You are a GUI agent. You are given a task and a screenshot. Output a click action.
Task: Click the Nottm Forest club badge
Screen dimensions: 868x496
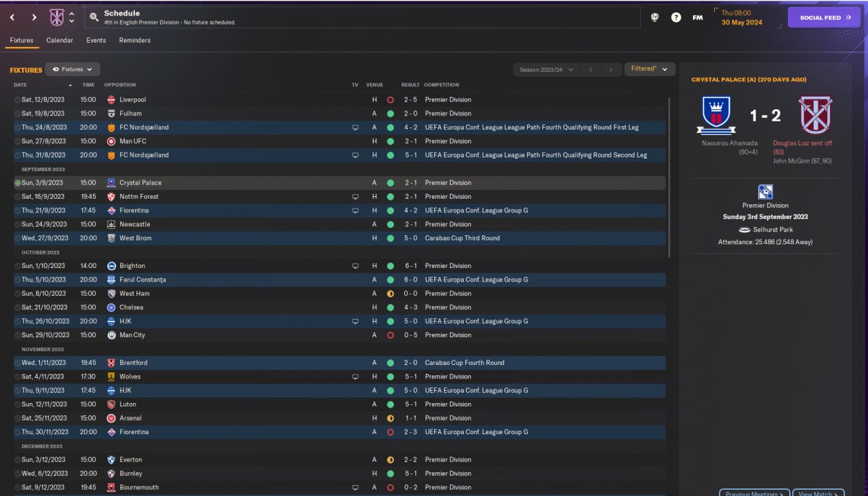pyautogui.click(x=111, y=197)
